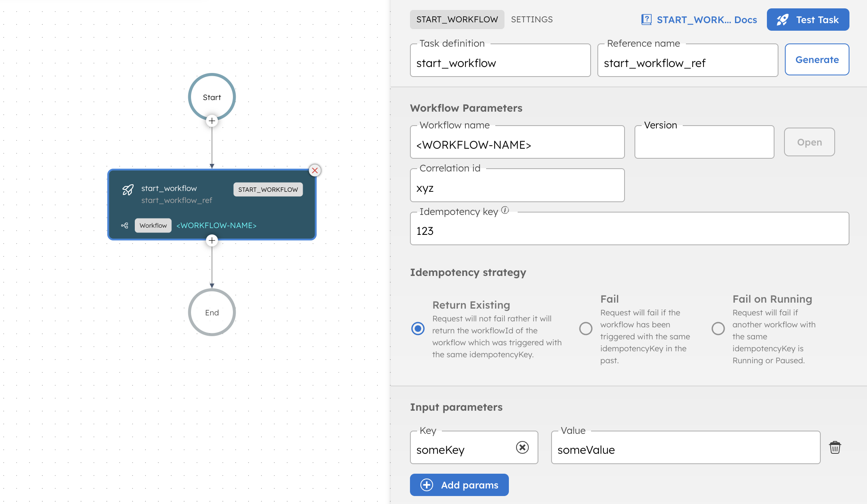This screenshot has width=867, height=504.
Task: Select the Return Existing idempotency strategy
Action: (x=418, y=329)
